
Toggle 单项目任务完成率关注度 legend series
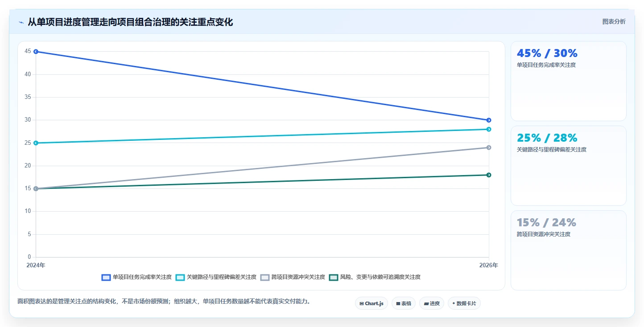136,277
